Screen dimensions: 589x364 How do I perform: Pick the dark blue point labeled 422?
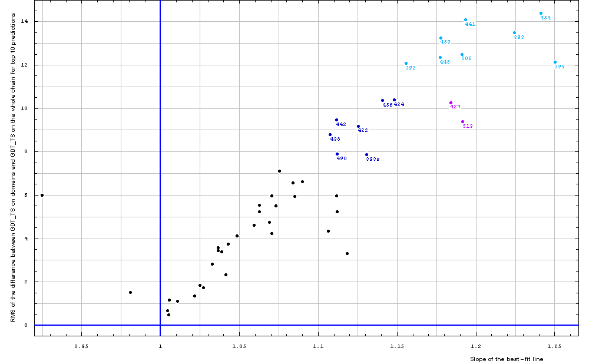[358, 127]
